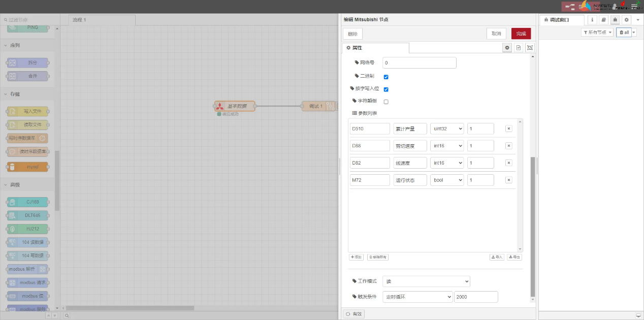Open node description document icon

coord(519,48)
